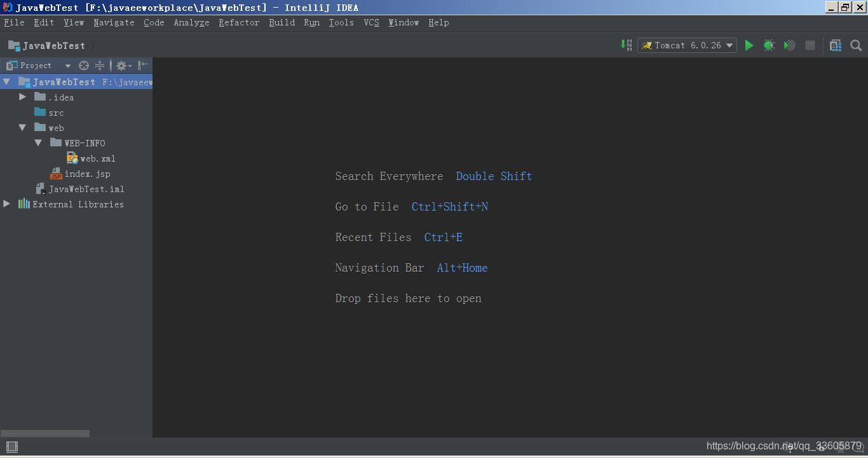Click the JavaWebTest module folder icon in tree
The width and height of the screenshot is (868, 458).
[24, 81]
